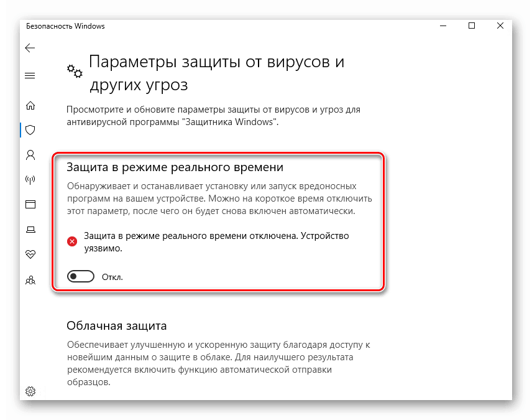Screen dimensions: 532x420
Task: Maximize the Windows Security window
Action: (472, 26)
